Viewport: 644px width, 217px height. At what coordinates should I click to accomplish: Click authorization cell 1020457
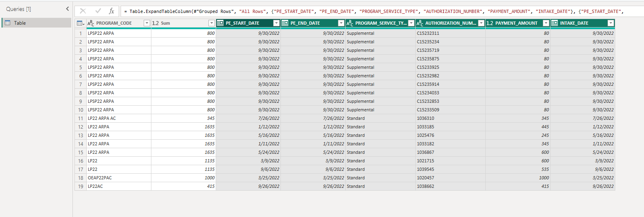pyautogui.click(x=451, y=178)
